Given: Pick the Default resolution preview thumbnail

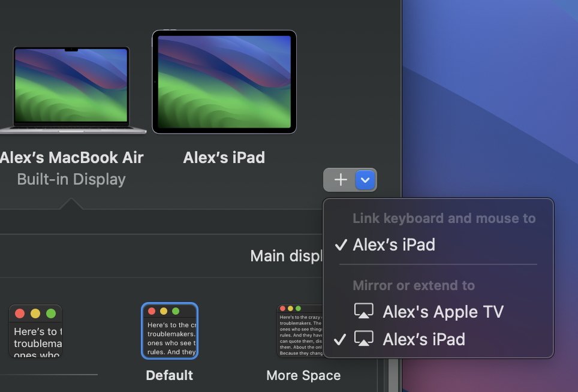Looking at the screenshot, I should click(x=170, y=331).
